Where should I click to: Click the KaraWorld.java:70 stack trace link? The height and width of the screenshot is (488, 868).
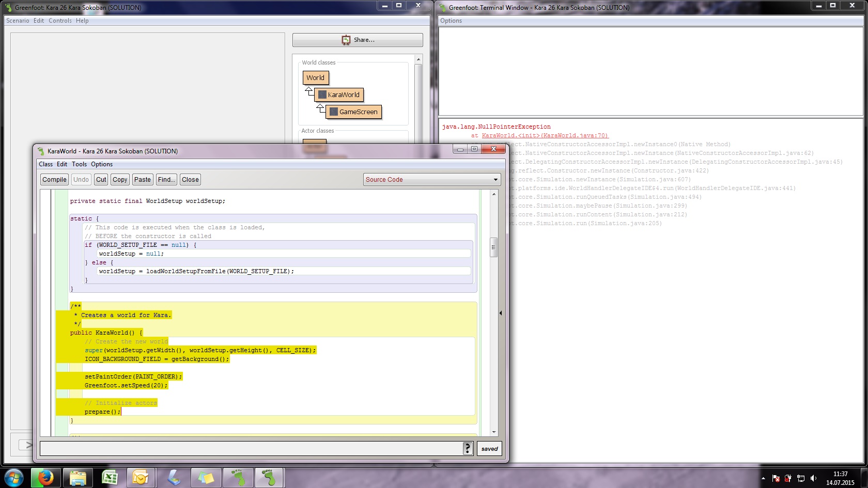[x=545, y=135]
